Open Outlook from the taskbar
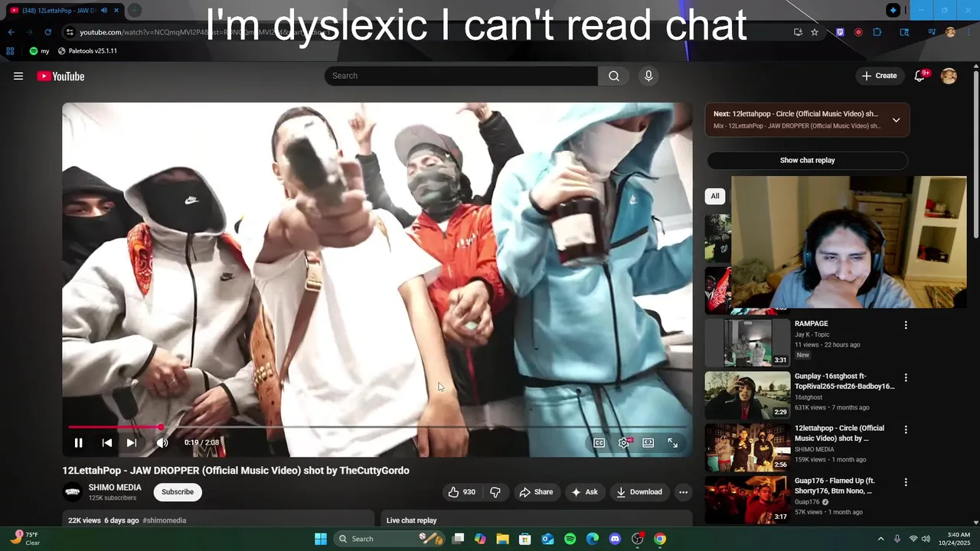Screen dimensions: 980x551 click(547, 539)
